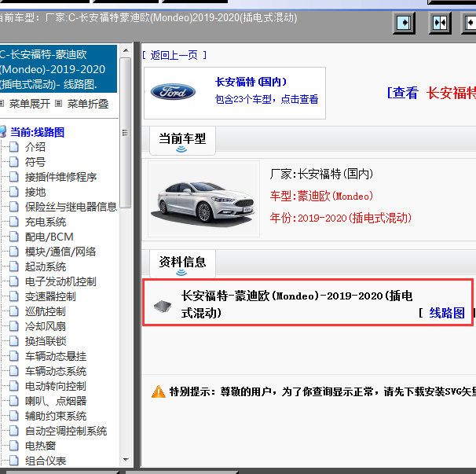Click the grey chip icon in 资料信息
Screen dimensions: 476x474
coord(163,307)
